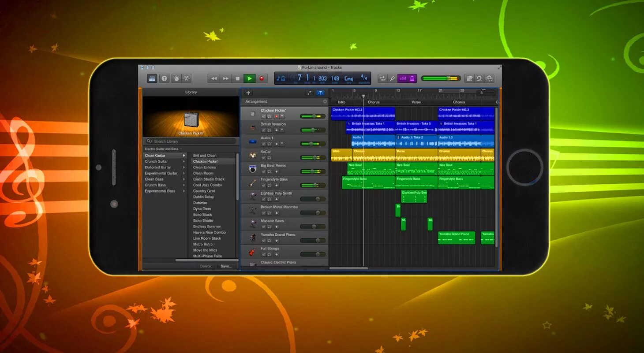This screenshot has width=644, height=353.
Task: Toggle the purple Metronome button
Action: point(412,78)
